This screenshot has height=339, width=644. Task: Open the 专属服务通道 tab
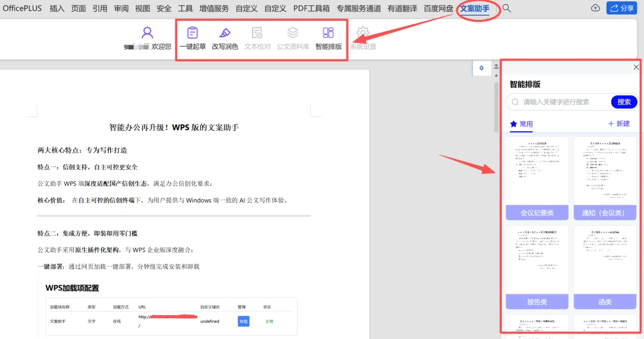[x=358, y=8]
